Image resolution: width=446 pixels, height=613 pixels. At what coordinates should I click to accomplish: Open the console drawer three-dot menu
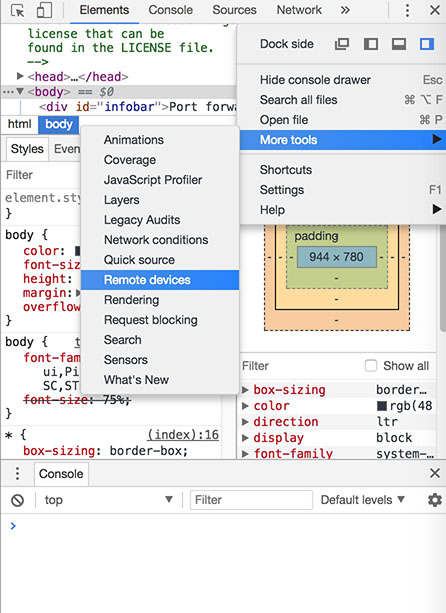point(17,473)
